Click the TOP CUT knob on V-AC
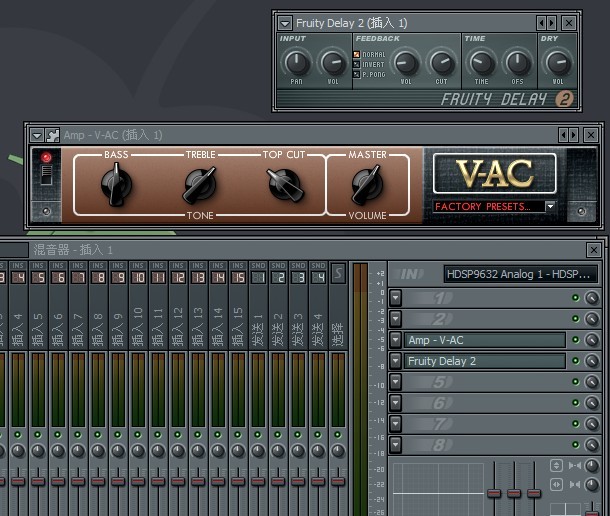Viewport: 610px width, 516px height. 285,185
